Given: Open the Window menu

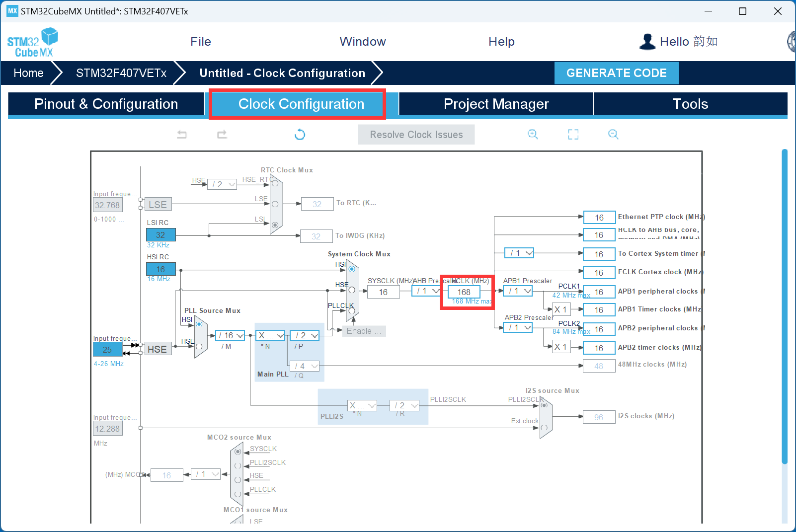Looking at the screenshot, I should [363, 42].
